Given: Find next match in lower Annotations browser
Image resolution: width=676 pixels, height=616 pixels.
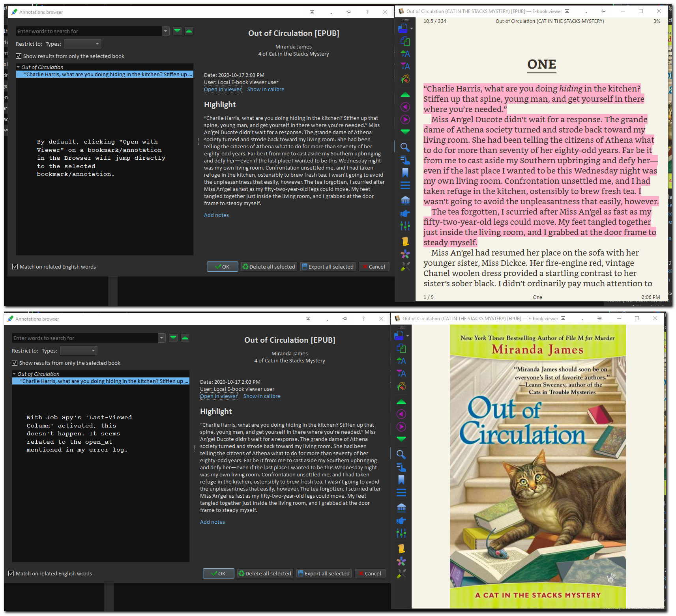Looking at the screenshot, I should click(x=173, y=338).
